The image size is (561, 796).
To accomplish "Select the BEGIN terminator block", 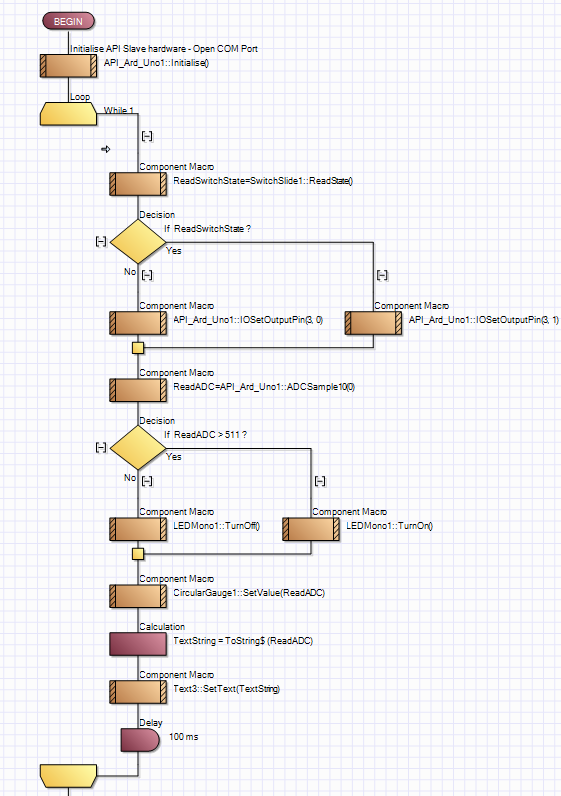I will (69, 21).
